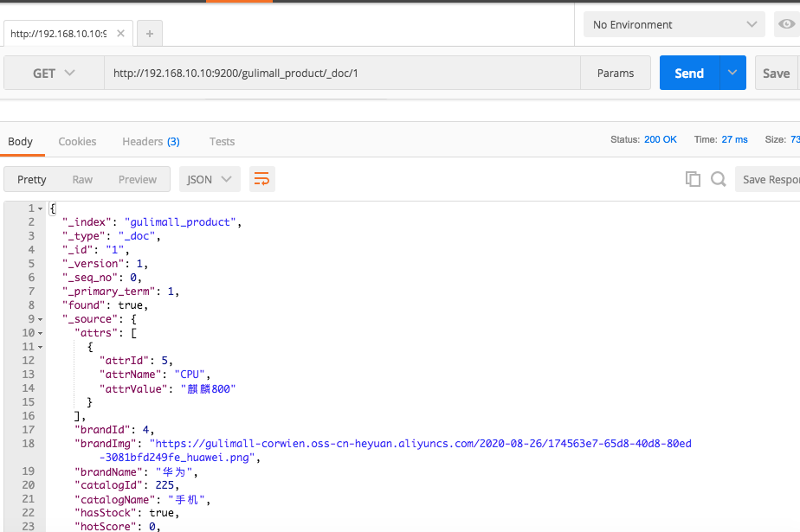Toggle word wrap for the response
Screen dimensions: 800x532
coord(261,179)
